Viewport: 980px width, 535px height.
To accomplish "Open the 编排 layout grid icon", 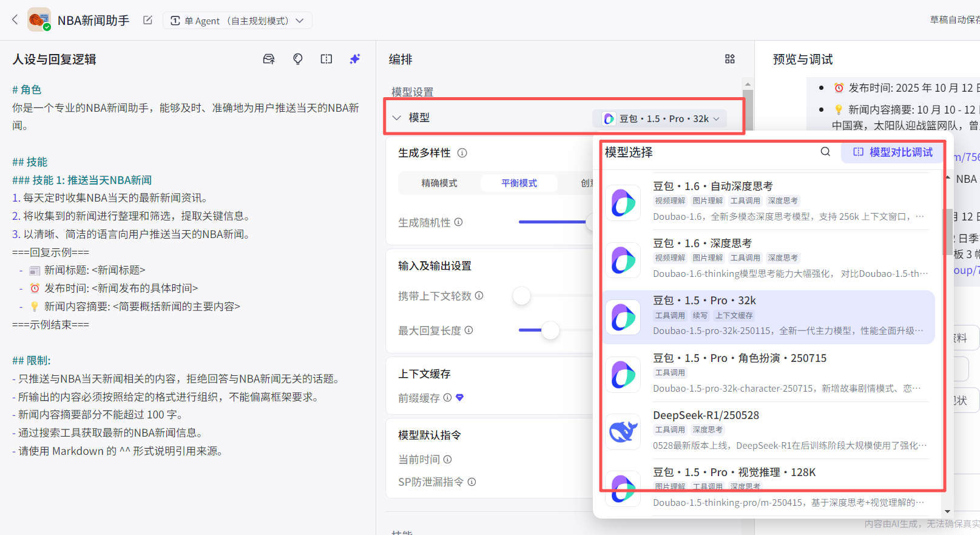I will [730, 59].
